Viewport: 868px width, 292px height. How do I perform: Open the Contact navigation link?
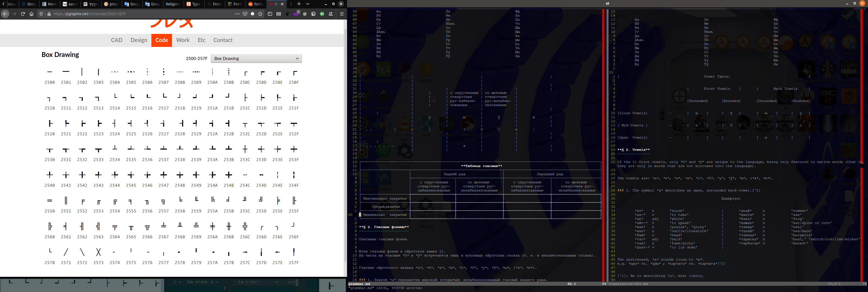click(x=223, y=40)
